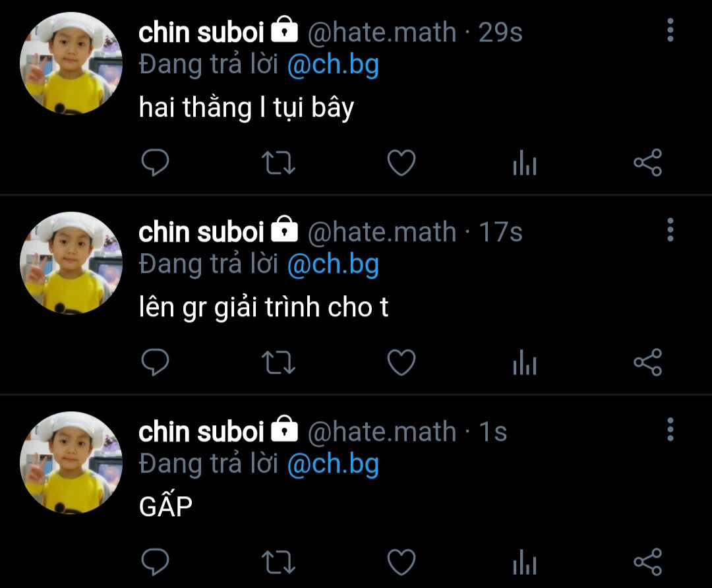Open more options menu for 1s tweet
712x588 pixels.
670,430
